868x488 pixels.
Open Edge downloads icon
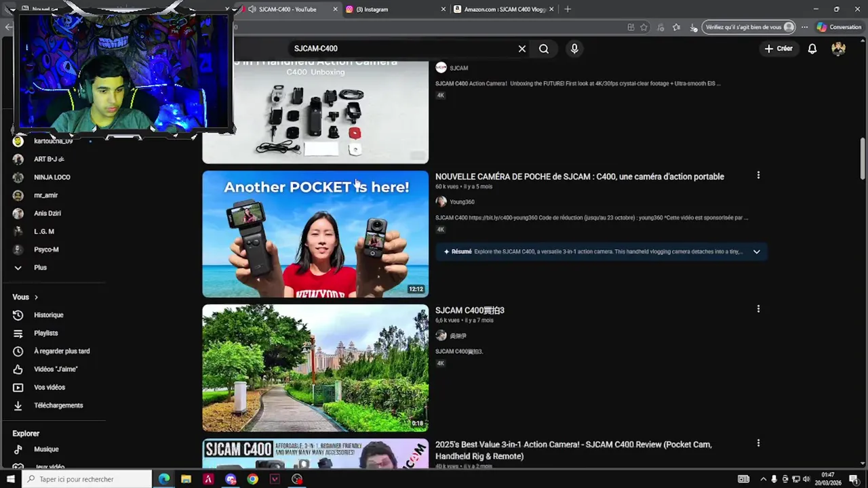(693, 28)
